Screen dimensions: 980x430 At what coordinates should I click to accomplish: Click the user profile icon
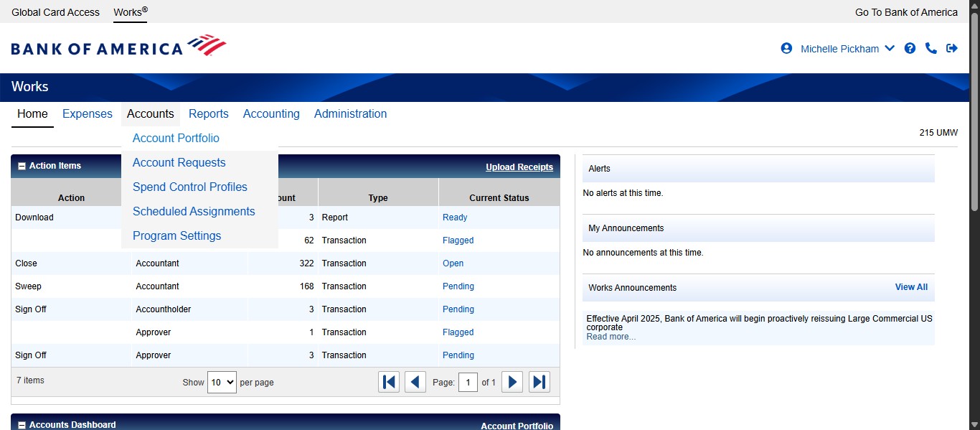[786, 48]
